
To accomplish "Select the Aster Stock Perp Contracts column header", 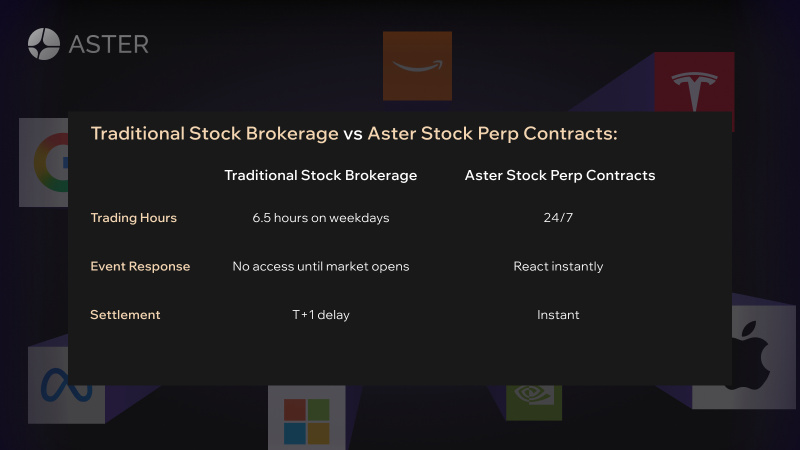I will pyautogui.click(x=560, y=175).
